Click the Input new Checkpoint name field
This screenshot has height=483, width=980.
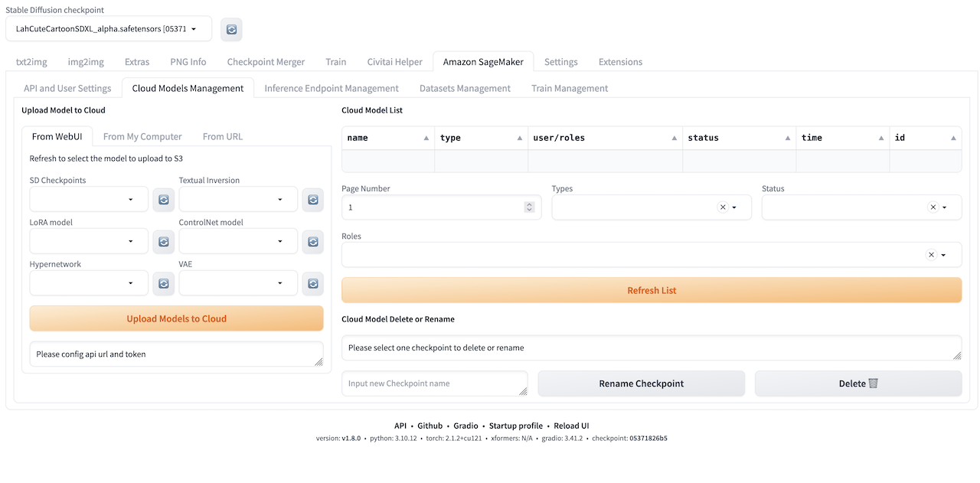tap(434, 383)
